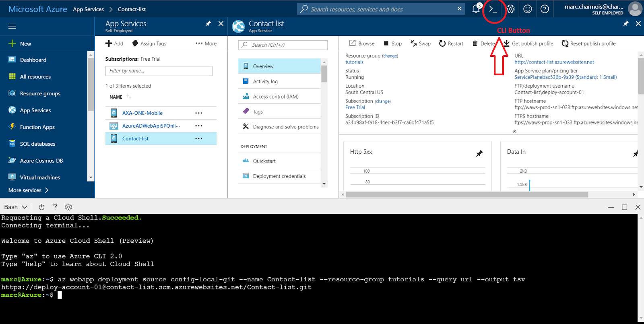Open context menu for AzureADWebApiSPOnli
Screen dimensions: 644x324
(x=199, y=126)
